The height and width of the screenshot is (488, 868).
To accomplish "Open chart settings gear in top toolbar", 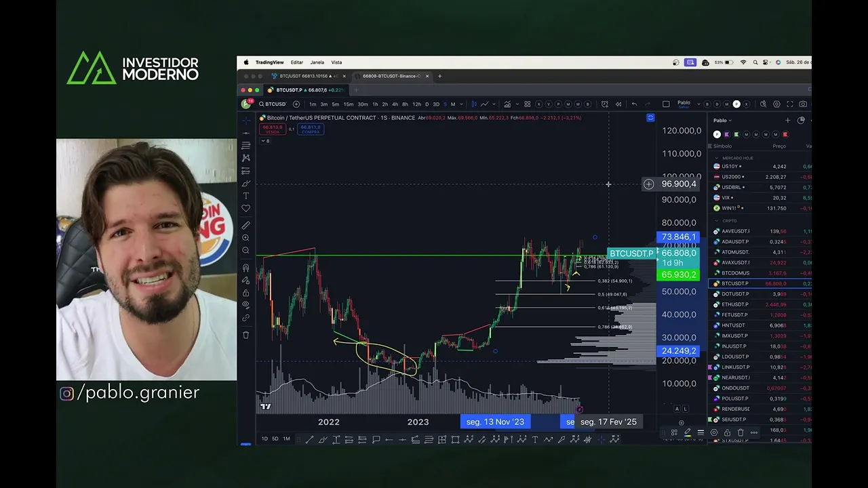I will point(776,104).
